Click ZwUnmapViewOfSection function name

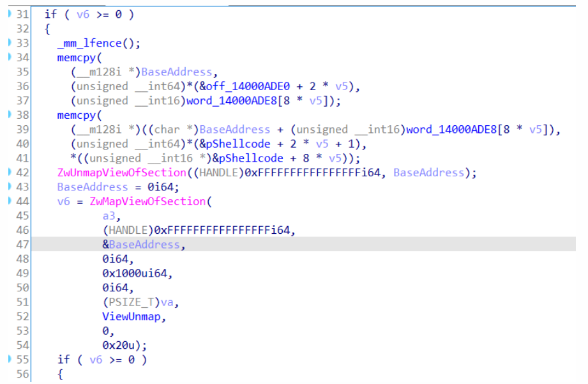tap(121, 173)
